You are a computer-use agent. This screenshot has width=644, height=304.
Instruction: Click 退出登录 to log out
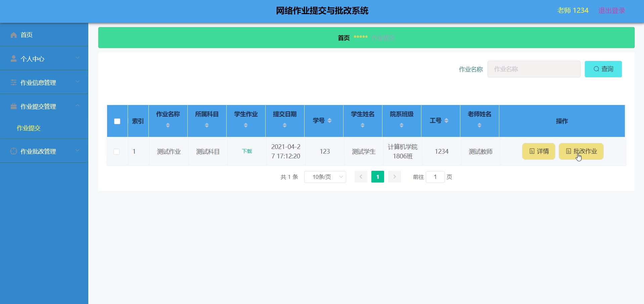click(612, 10)
